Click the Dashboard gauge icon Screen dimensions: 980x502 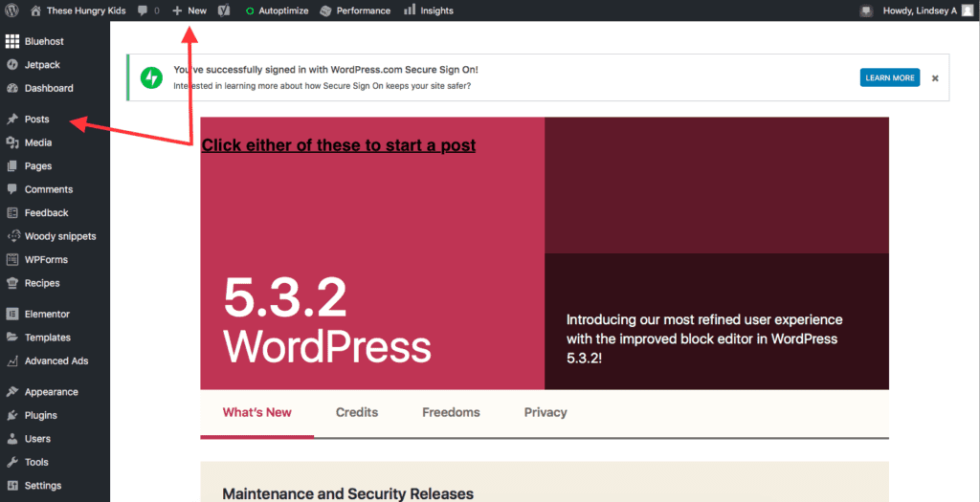coord(11,88)
